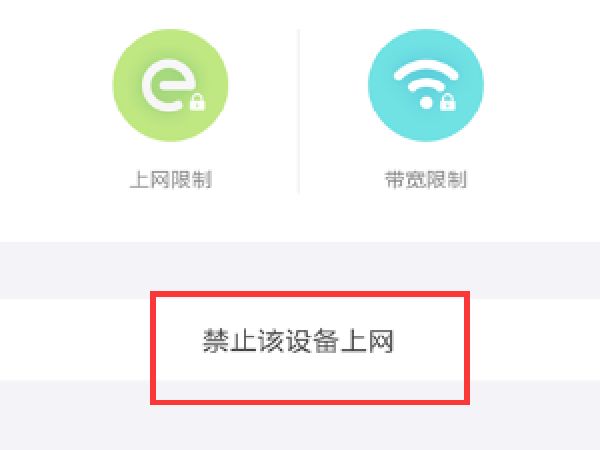
Task: Tap the left edge of the 禁止该设备上网 row
Action: 15,340
